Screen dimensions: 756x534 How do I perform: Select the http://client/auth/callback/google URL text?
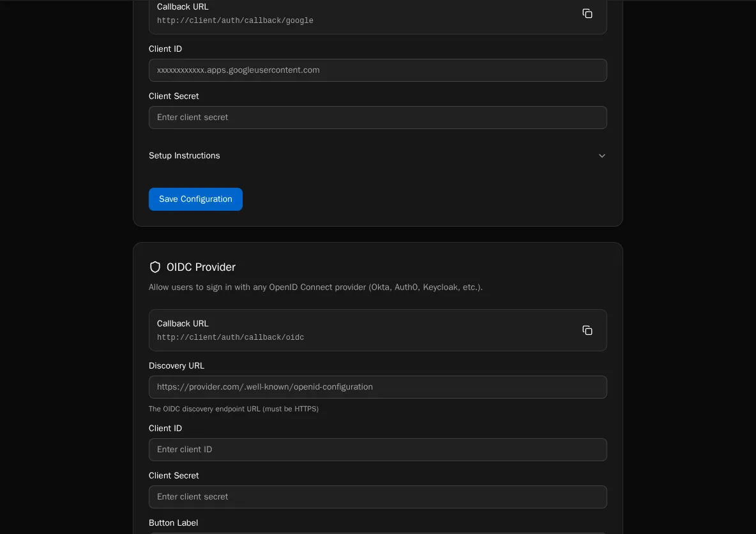[x=235, y=20]
